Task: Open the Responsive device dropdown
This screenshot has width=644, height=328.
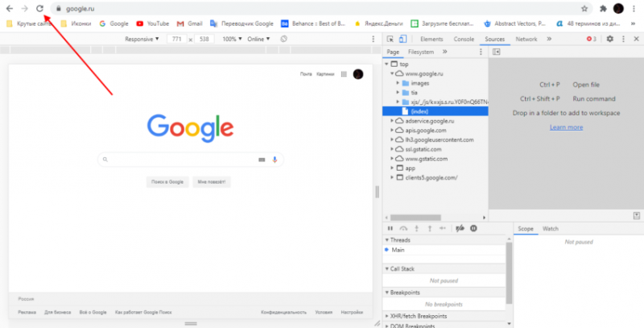Action: pyautogui.click(x=142, y=39)
